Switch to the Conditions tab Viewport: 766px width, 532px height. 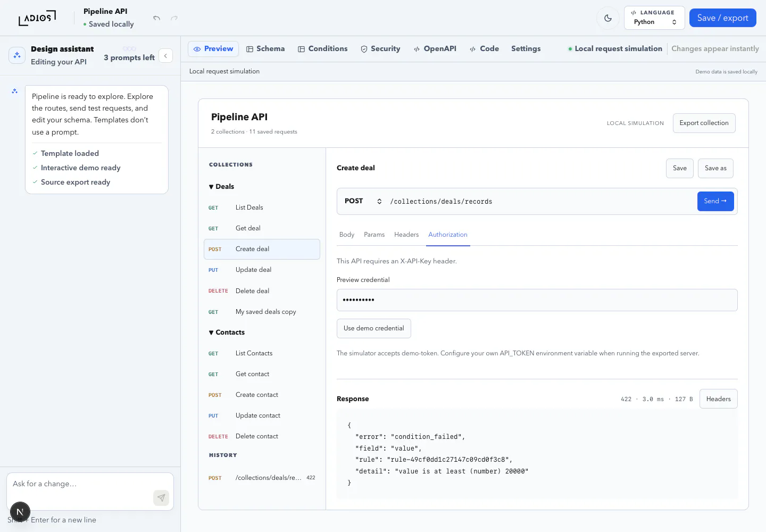(x=322, y=49)
